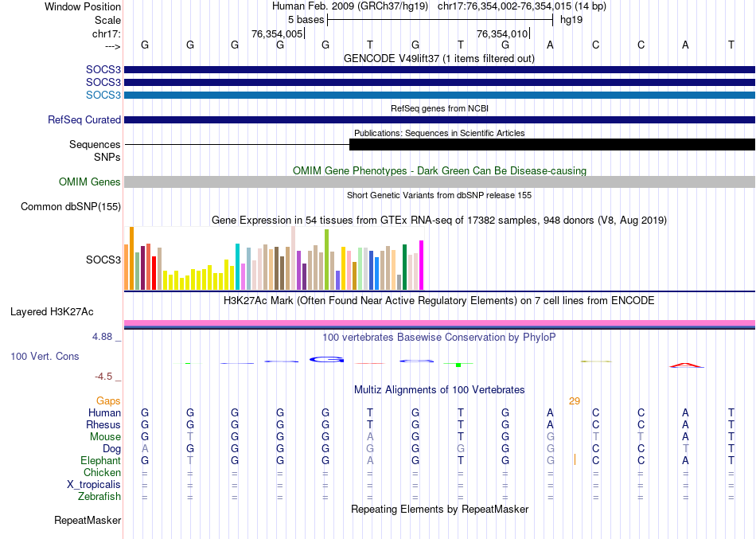Click the dark green GTEx expression bar
Viewport: 756px width, 539px height.
tap(405, 267)
